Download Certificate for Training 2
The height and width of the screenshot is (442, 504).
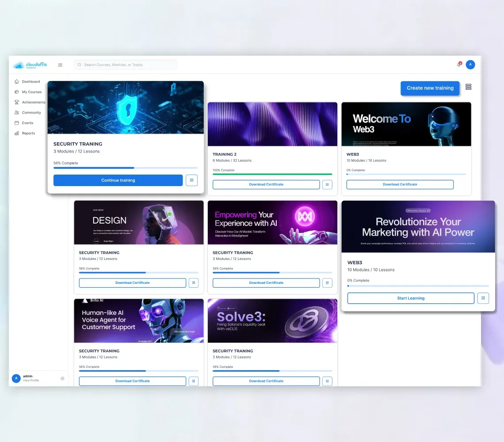pyautogui.click(x=266, y=184)
